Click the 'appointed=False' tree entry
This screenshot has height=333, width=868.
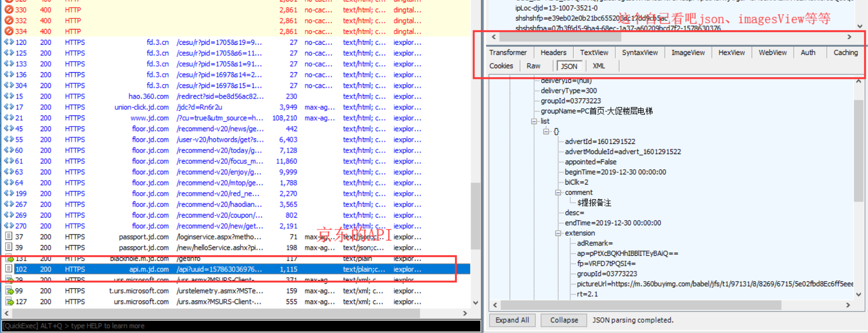point(591,162)
